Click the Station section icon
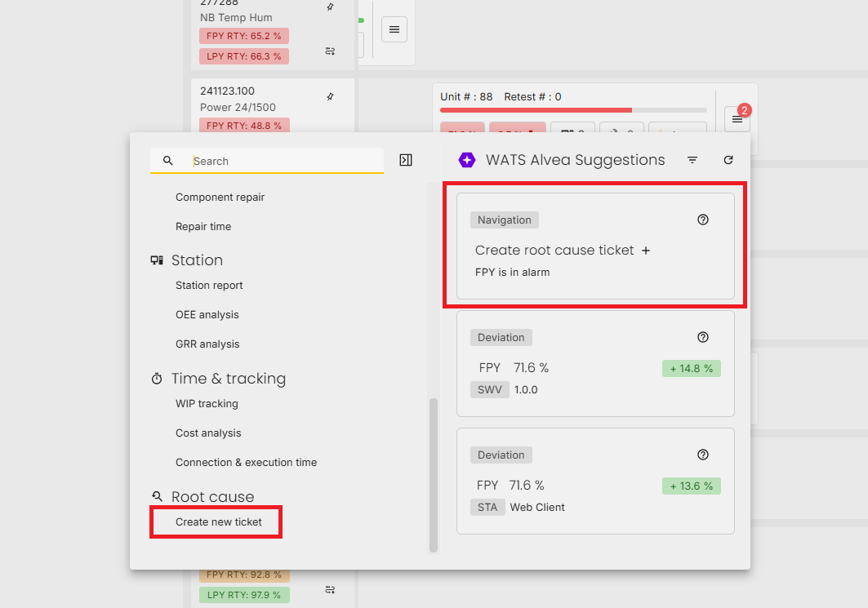This screenshot has height=608, width=868. click(x=157, y=260)
